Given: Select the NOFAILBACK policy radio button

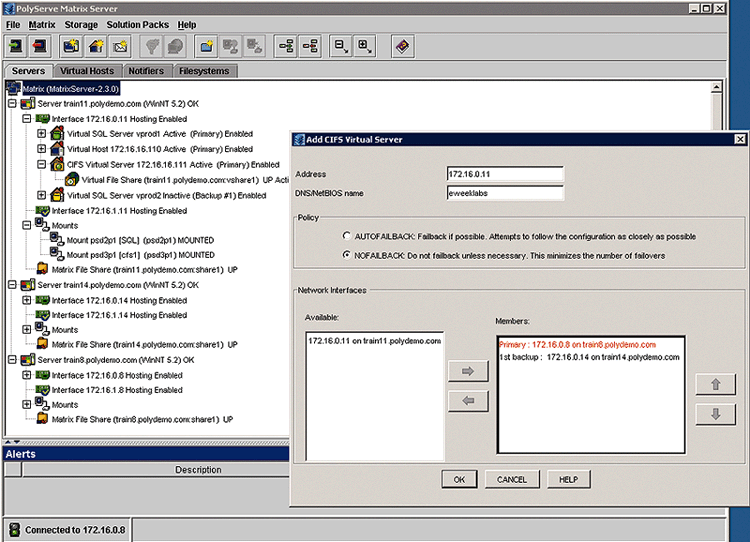Looking at the screenshot, I should (x=347, y=255).
